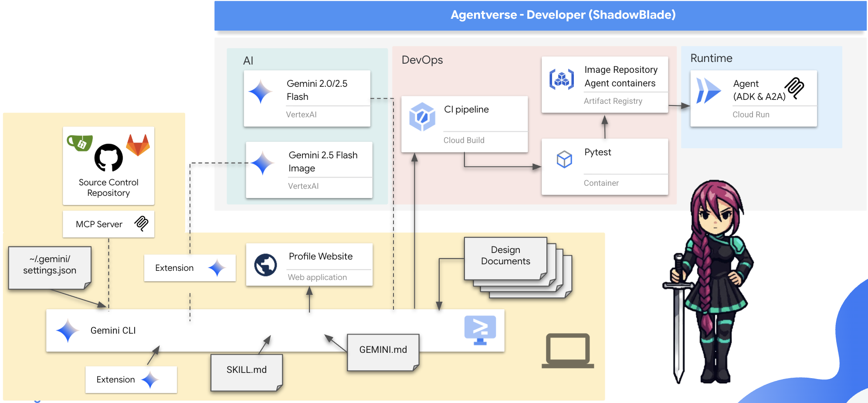Click the MCP Server paperclip icon

tap(142, 224)
